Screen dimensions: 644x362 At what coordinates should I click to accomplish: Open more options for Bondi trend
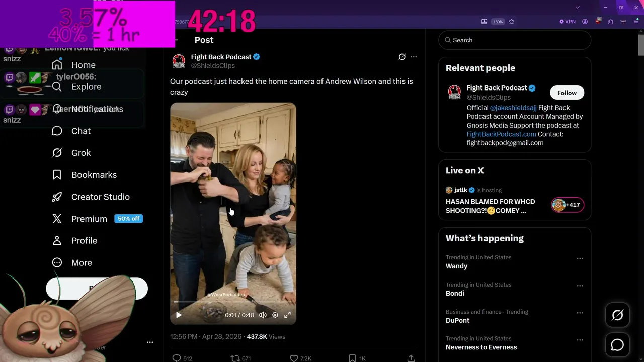[580, 286]
